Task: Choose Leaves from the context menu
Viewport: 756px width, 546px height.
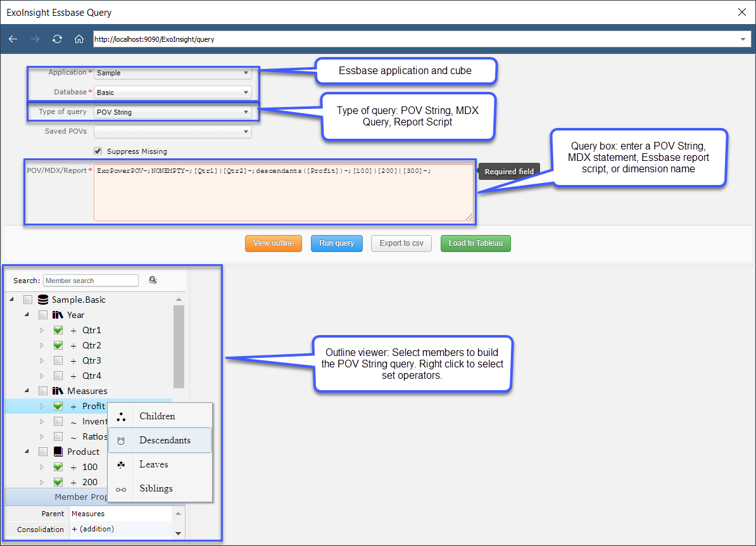Action: (160, 464)
